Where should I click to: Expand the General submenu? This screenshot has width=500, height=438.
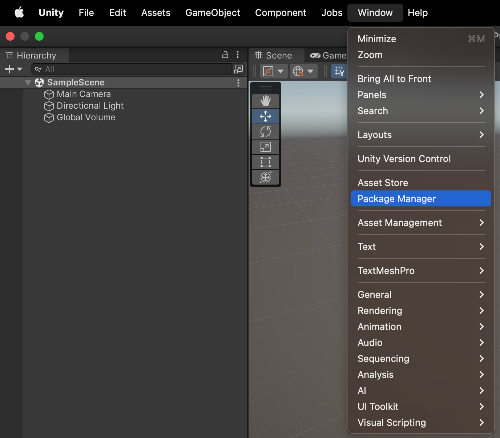pos(421,295)
